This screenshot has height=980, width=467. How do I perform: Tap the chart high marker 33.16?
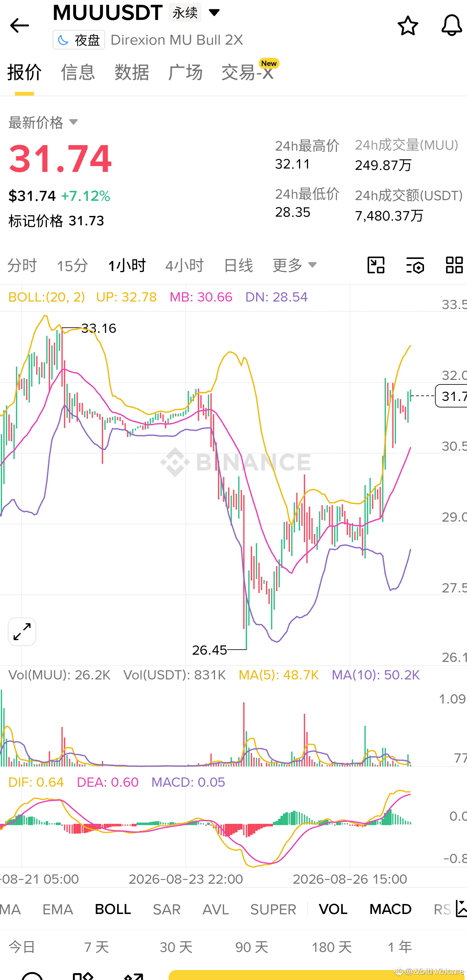point(99,328)
